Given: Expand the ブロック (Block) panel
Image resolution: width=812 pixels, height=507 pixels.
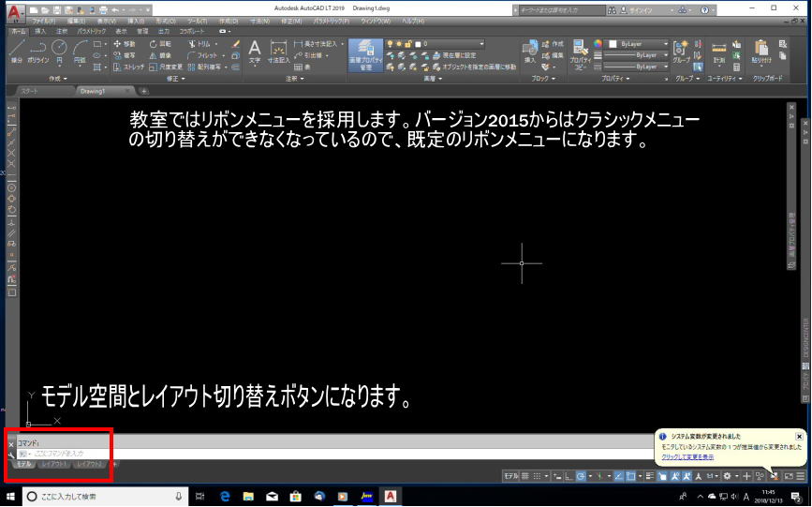Looking at the screenshot, I should [x=543, y=79].
